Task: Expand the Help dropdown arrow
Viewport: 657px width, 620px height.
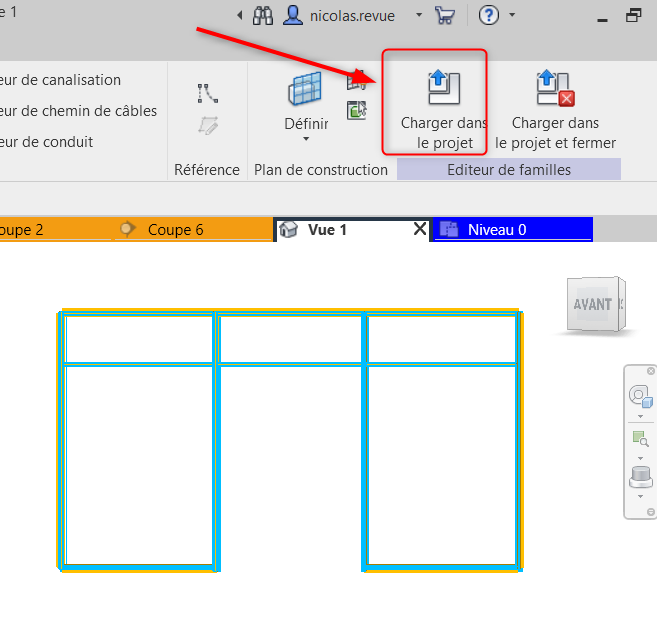Action: 512,15
